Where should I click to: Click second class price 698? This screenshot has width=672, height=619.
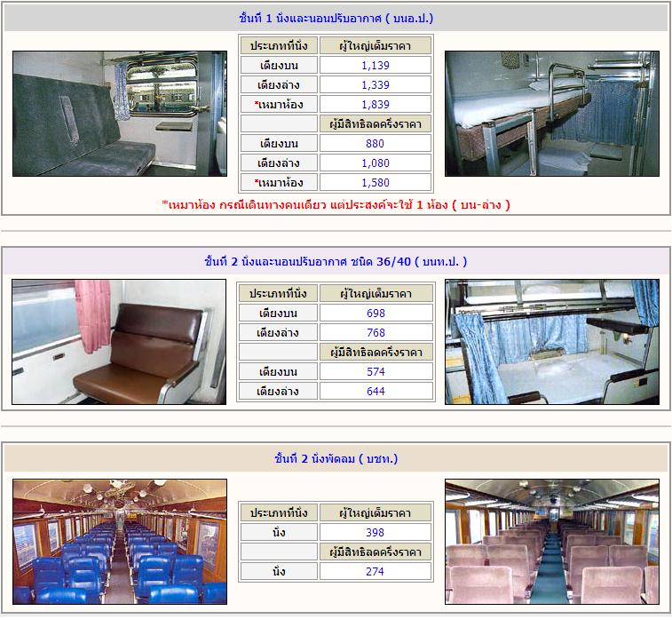[376, 313]
